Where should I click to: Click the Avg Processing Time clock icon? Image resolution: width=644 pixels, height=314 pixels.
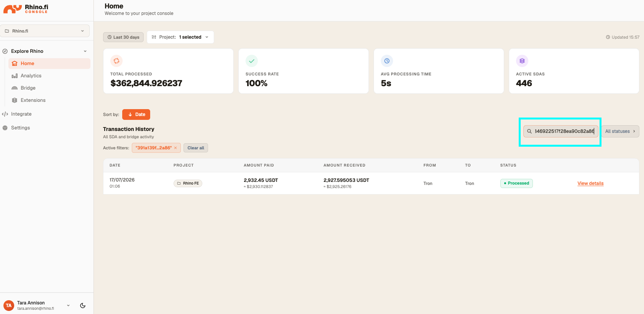point(387,61)
